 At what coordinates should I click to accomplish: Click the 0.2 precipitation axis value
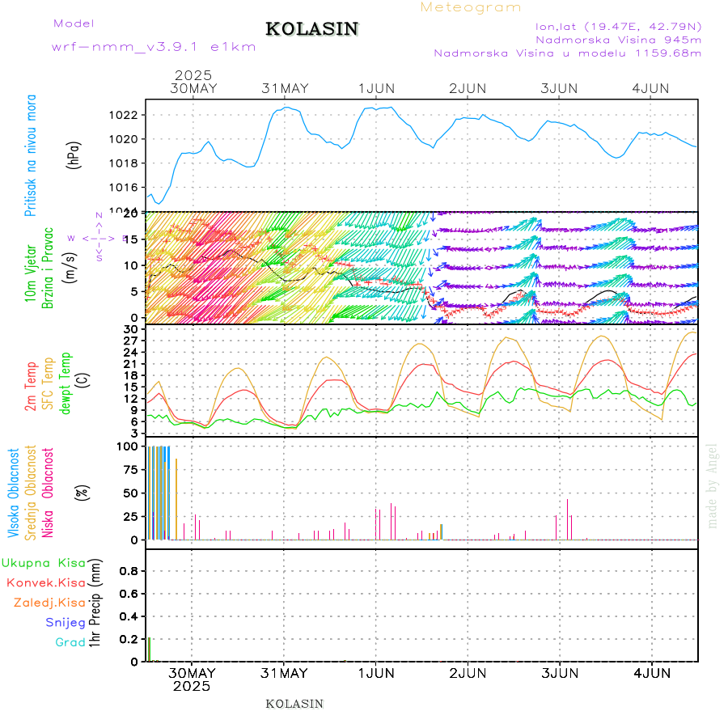(x=129, y=639)
